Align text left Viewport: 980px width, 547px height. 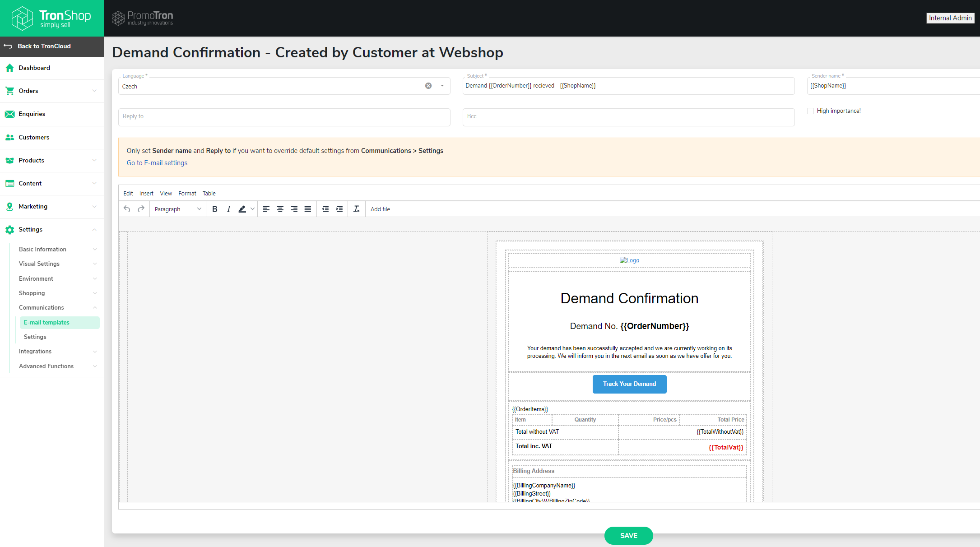pyautogui.click(x=266, y=209)
